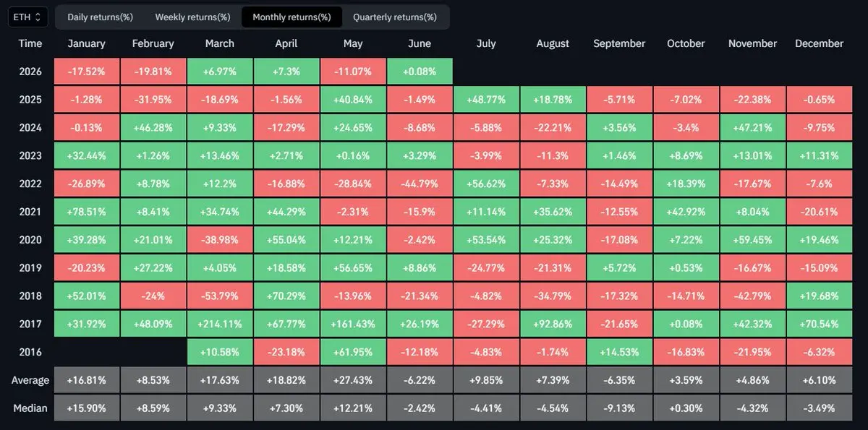The height and width of the screenshot is (430, 868).
Task: Click the August 2017 +92.86% cell
Action: click(553, 324)
